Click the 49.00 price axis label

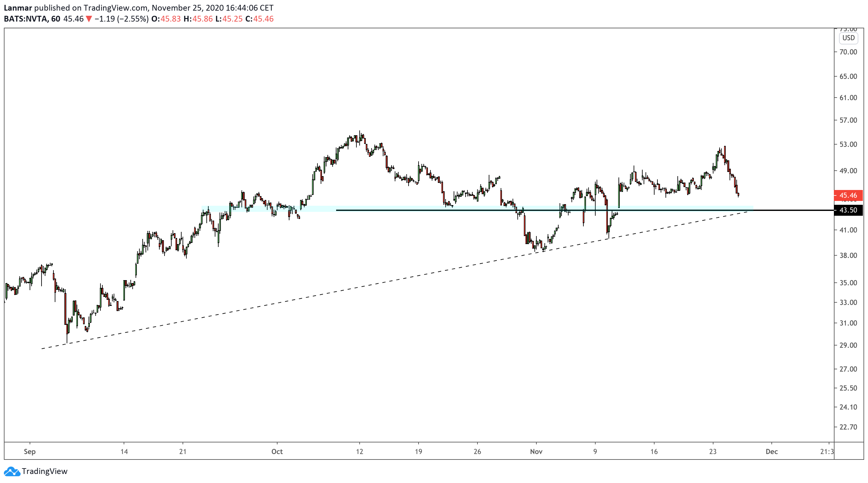tap(848, 171)
